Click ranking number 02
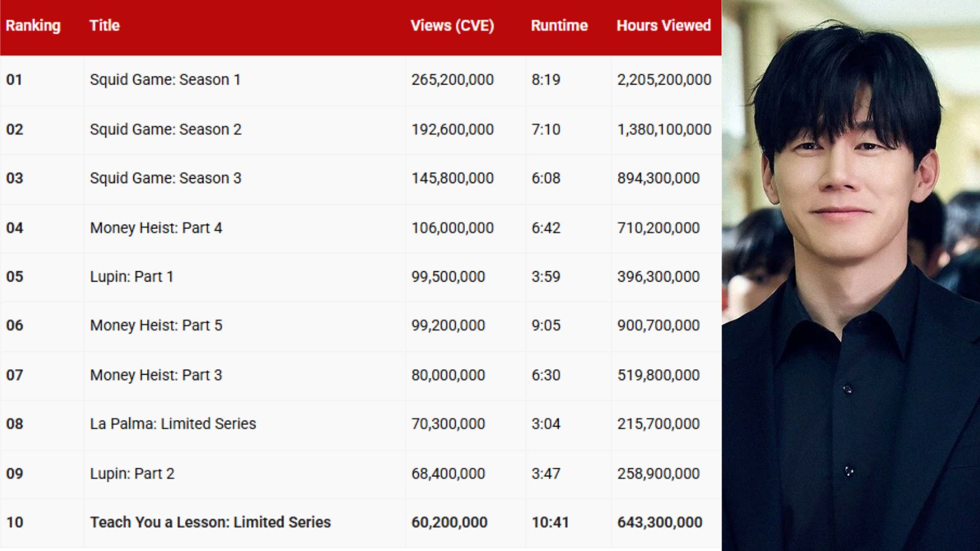The image size is (980, 551). [15, 130]
